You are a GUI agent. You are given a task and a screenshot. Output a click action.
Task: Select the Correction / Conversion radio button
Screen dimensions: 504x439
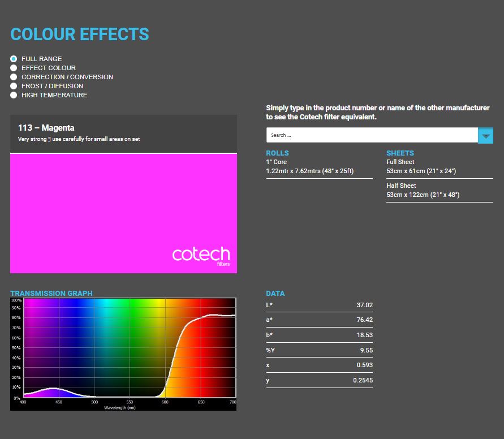14,77
